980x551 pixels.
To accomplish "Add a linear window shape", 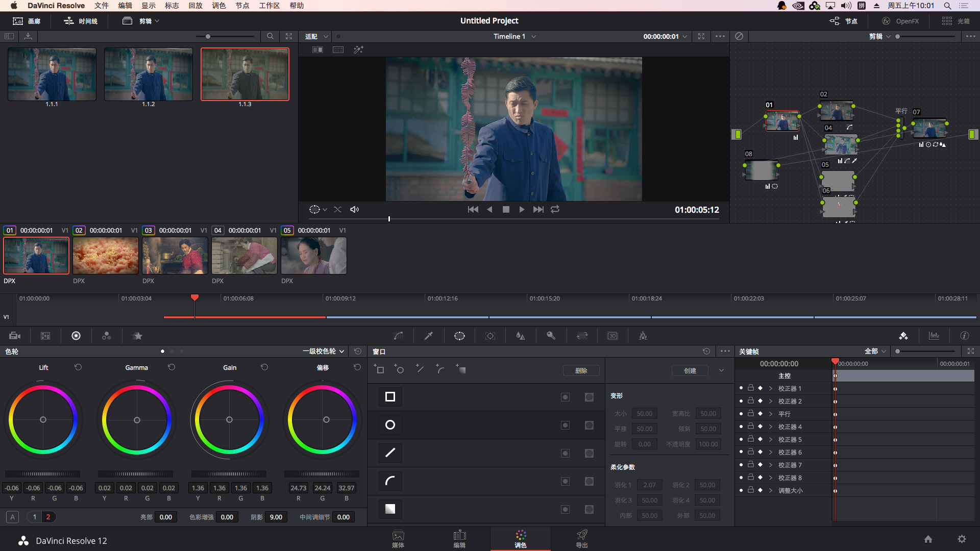I will [379, 369].
